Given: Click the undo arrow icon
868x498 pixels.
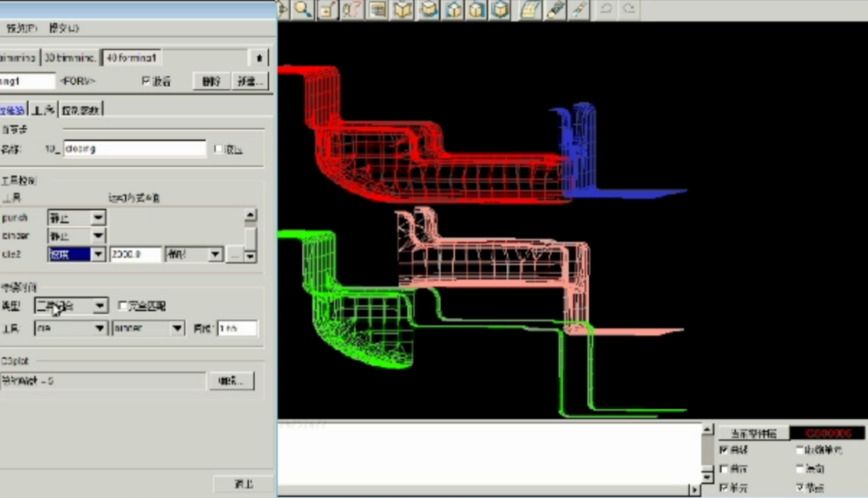Looking at the screenshot, I should click(605, 9).
